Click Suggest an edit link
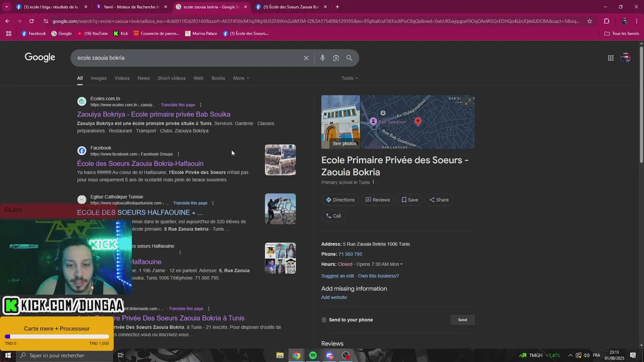Image resolution: width=644 pixels, height=362 pixels. tap(338, 276)
